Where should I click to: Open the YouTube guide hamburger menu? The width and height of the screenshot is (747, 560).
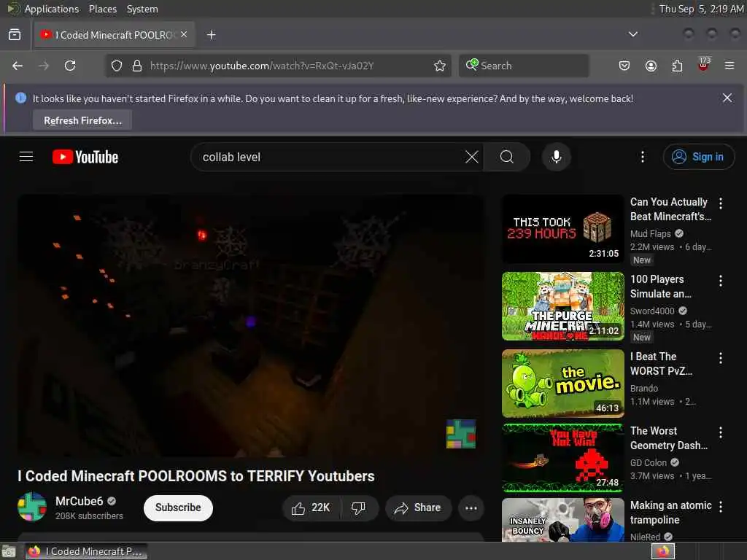tap(26, 157)
